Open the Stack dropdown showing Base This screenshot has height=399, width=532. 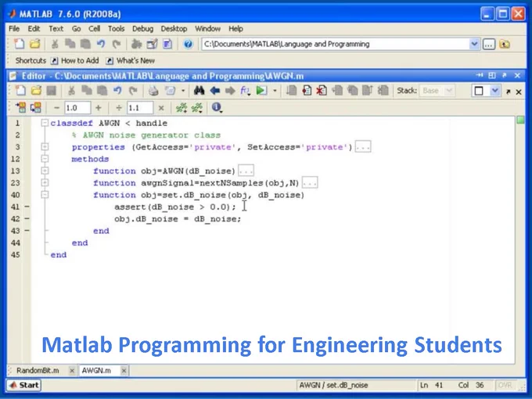pos(437,91)
